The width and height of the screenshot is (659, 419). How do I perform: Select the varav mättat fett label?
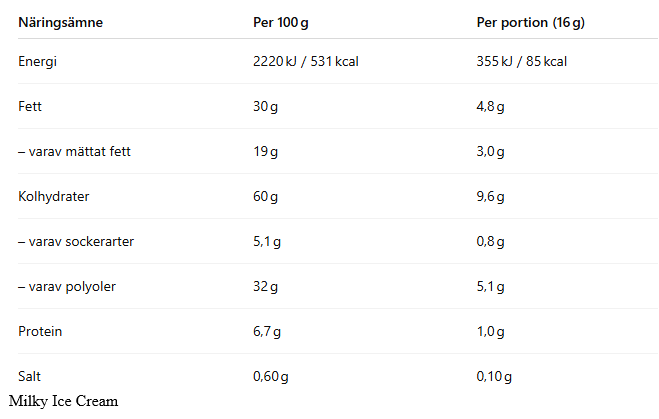point(74,151)
